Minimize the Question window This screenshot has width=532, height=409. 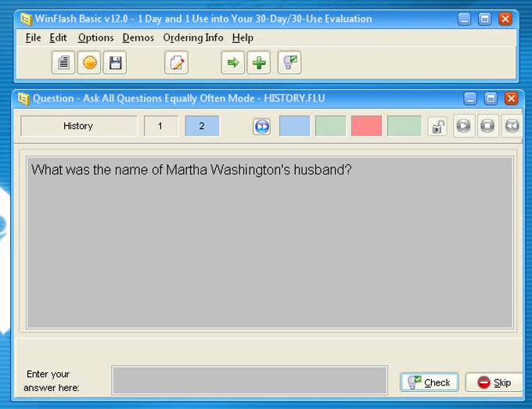(x=470, y=99)
